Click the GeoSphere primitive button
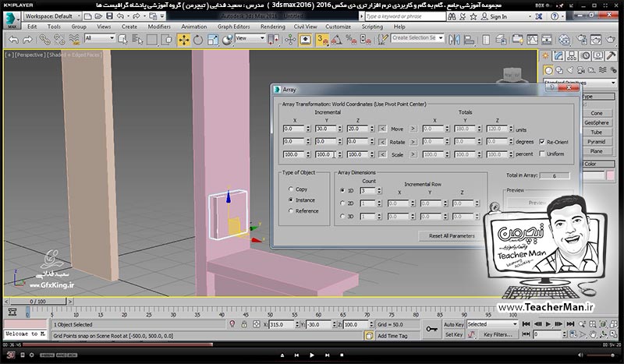624x364 pixels. (x=596, y=122)
